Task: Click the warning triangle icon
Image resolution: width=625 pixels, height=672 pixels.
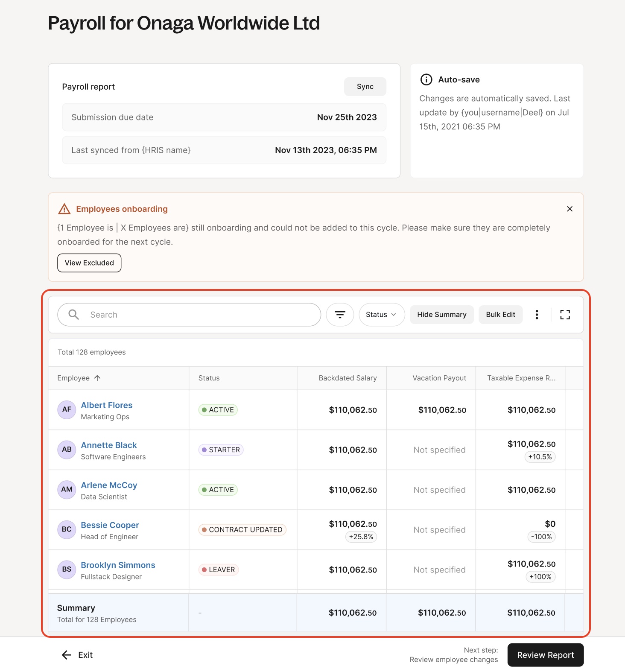Action: click(x=64, y=209)
